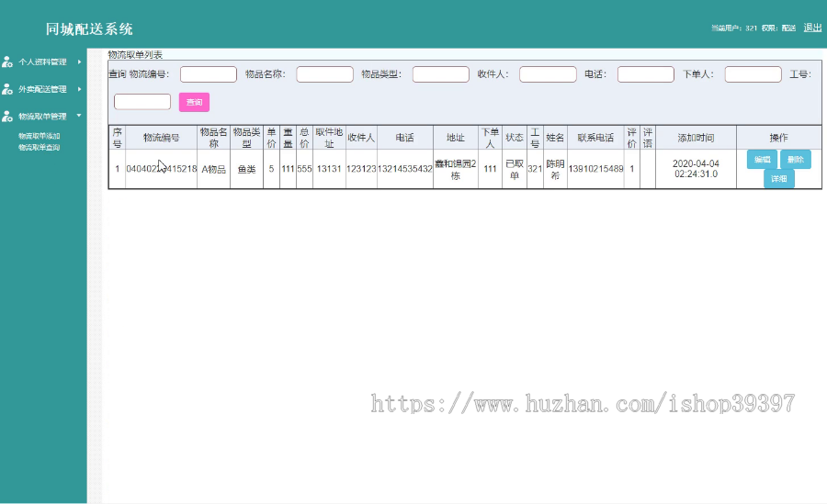Click the total price cell 555
The height and width of the screenshot is (504, 827).
pos(304,169)
